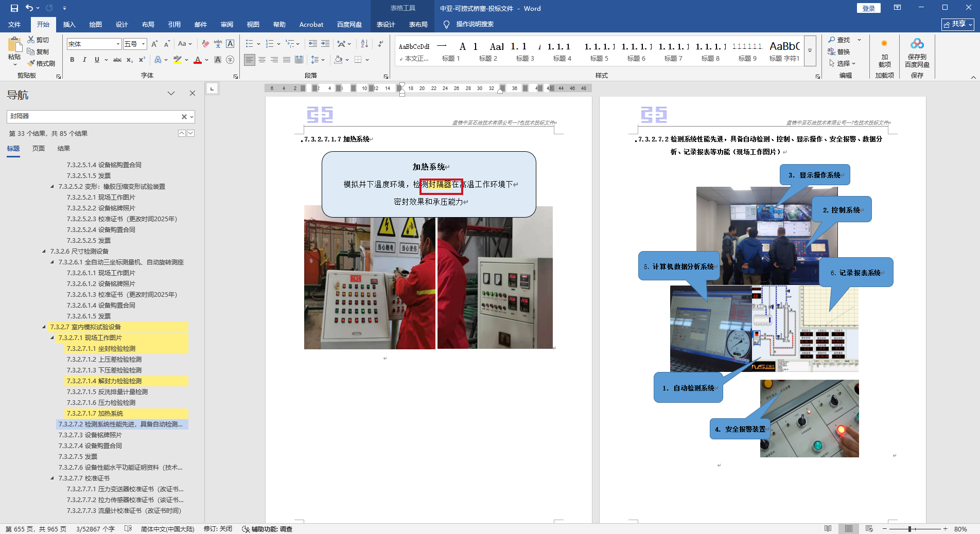Click the Format Painter button
Image resolution: width=980 pixels, height=534 pixels.
click(42, 63)
